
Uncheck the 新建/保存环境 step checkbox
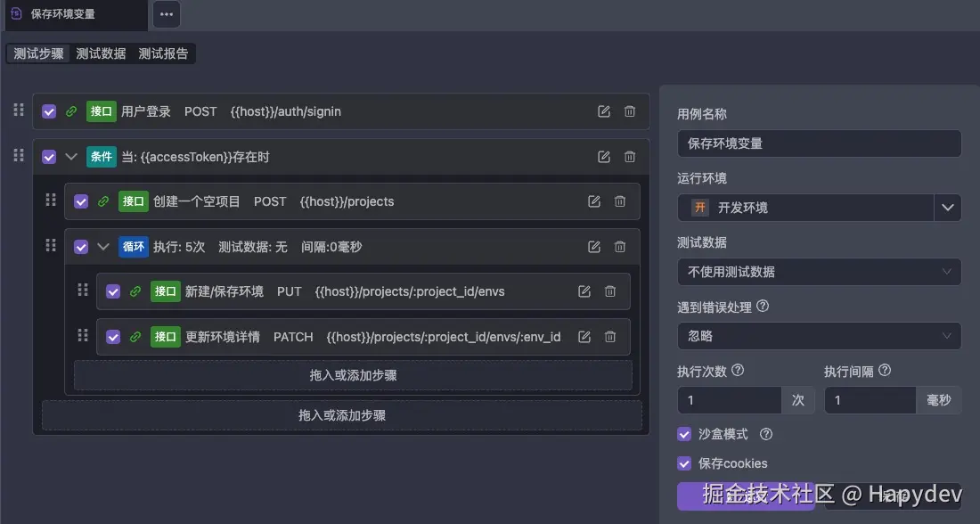[112, 291]
